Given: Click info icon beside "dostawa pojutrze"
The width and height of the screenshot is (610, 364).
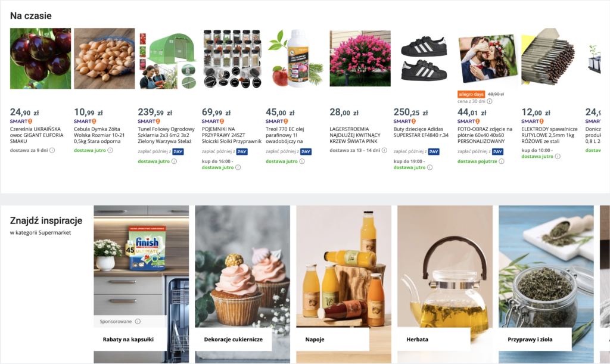Looking at the screenshot, I should 502,161.
